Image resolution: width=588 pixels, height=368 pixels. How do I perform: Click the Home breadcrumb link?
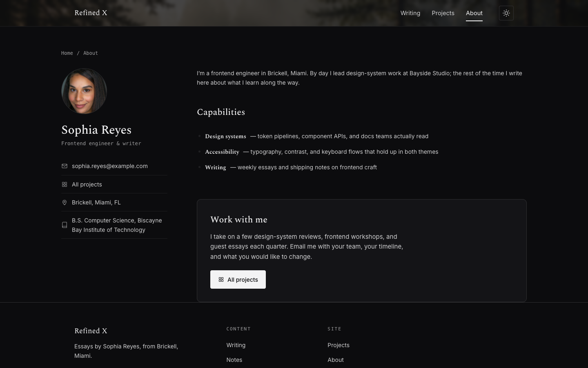(x=67, y=53)
